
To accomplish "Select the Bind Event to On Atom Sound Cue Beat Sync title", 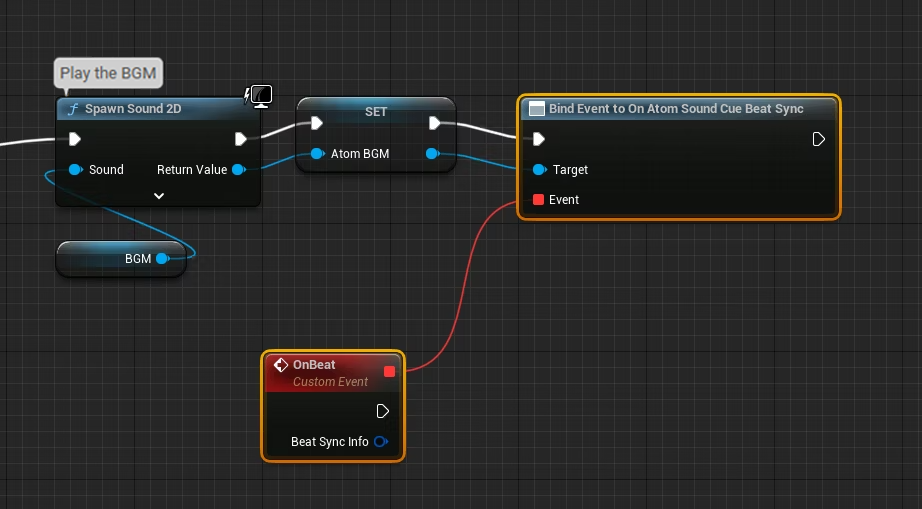I will (676, 109).
